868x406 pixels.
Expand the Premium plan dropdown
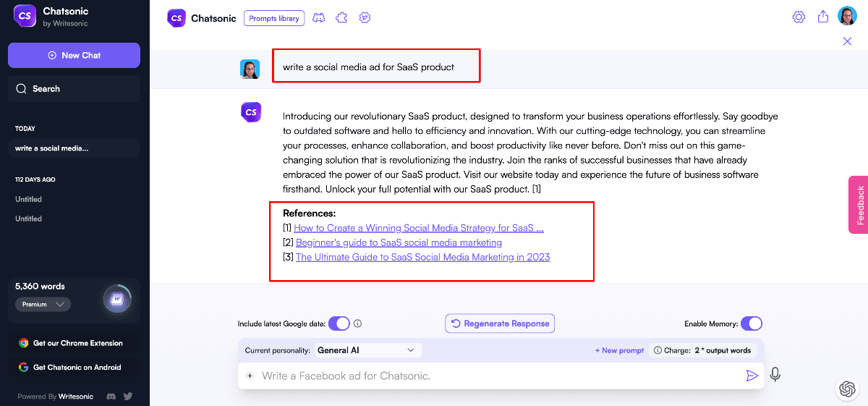(43, 305)
